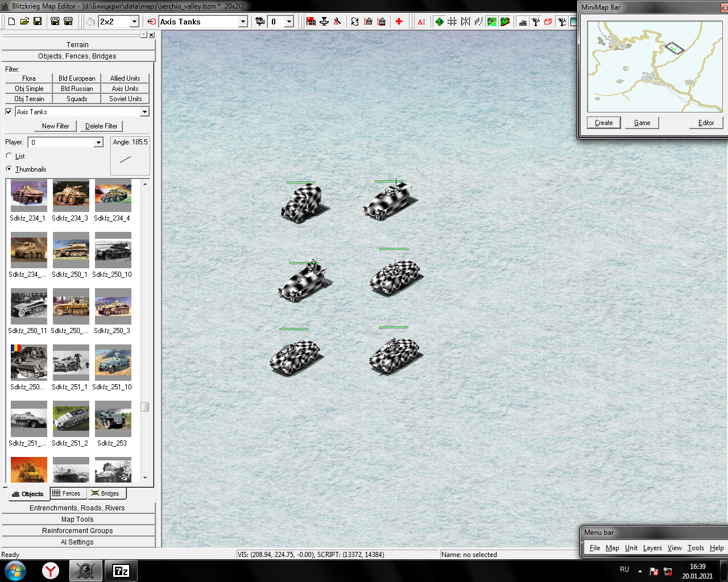Expand the Reinforcement Groups section

(x=77, y=530)
